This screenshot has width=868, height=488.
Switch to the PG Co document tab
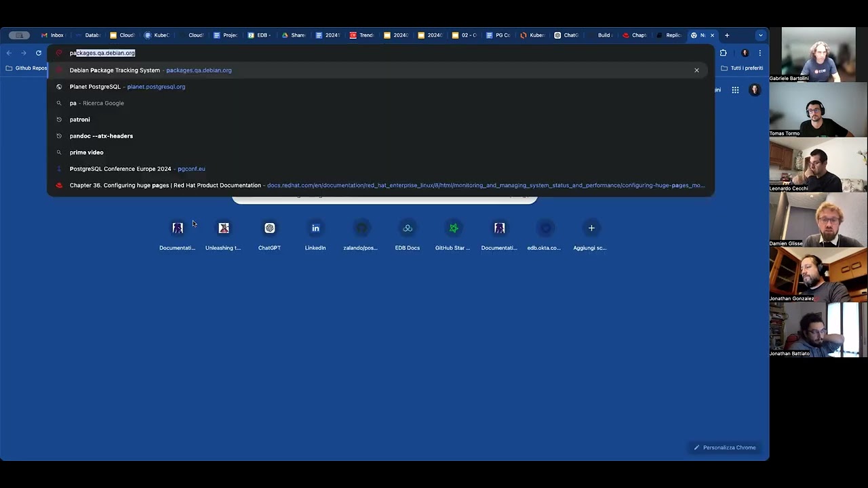[x=498, y=35]
